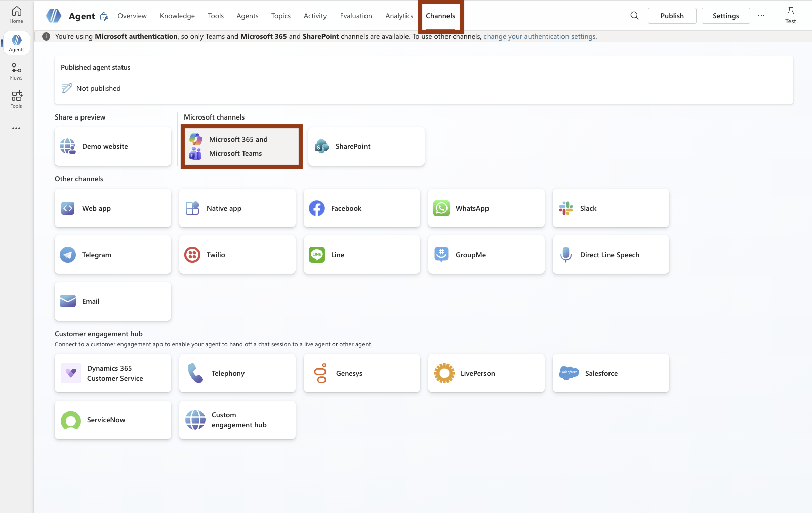Click the Genesys logo icon
This screenshot has width=812, height=513.
[320, 373]
